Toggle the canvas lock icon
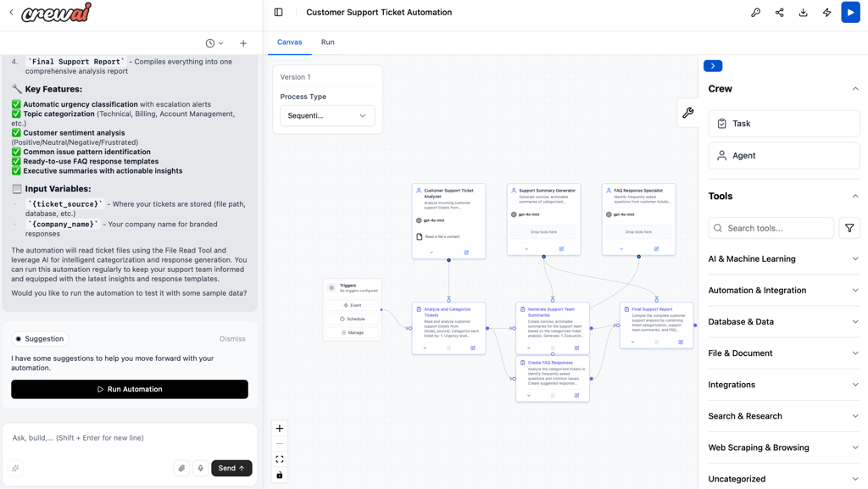 [x=280, y=475]
